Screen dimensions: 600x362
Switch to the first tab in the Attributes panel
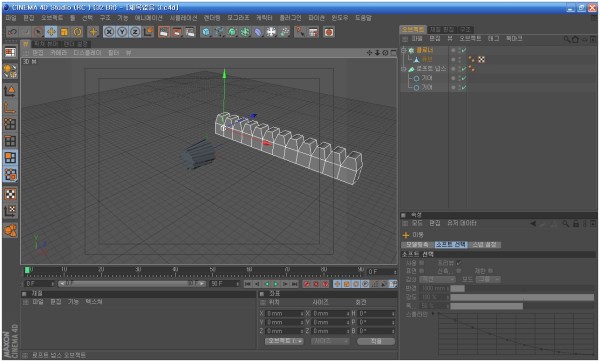pyautogui.click(x=417, y=245)
